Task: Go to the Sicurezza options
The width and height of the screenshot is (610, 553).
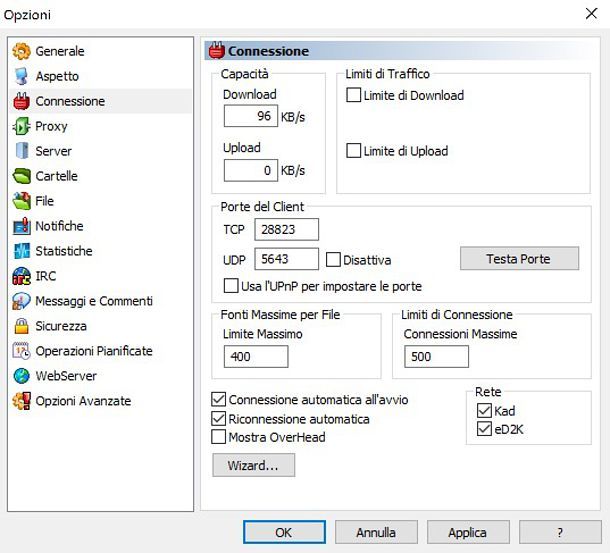Action: click(x=100, y=326)
